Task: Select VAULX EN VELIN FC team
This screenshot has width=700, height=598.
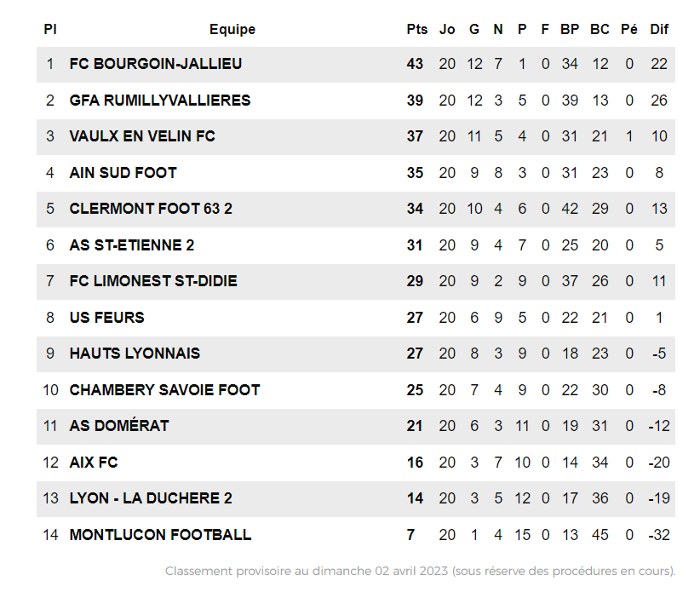Action: (142, 136)
